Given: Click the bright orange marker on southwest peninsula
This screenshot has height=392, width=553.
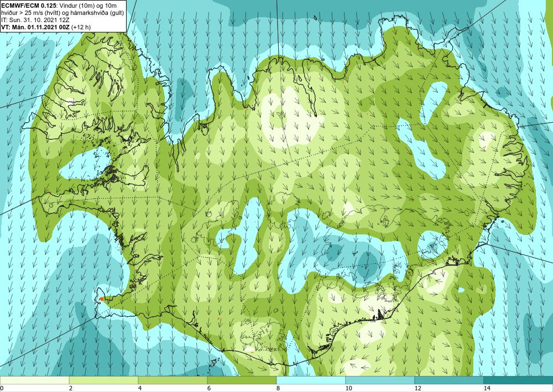Looking at the screenshot, I should pyautogui.click(x=101, y=299).
